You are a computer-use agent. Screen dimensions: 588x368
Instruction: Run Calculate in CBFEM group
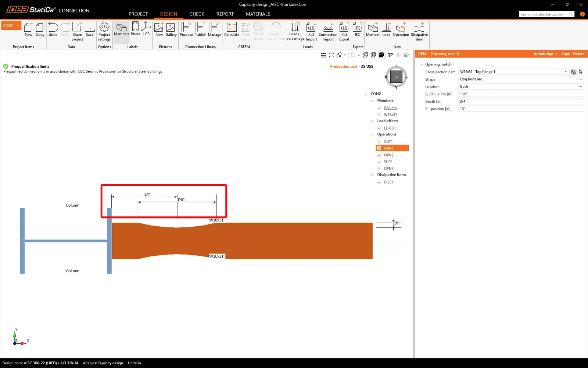pos(232,29)
